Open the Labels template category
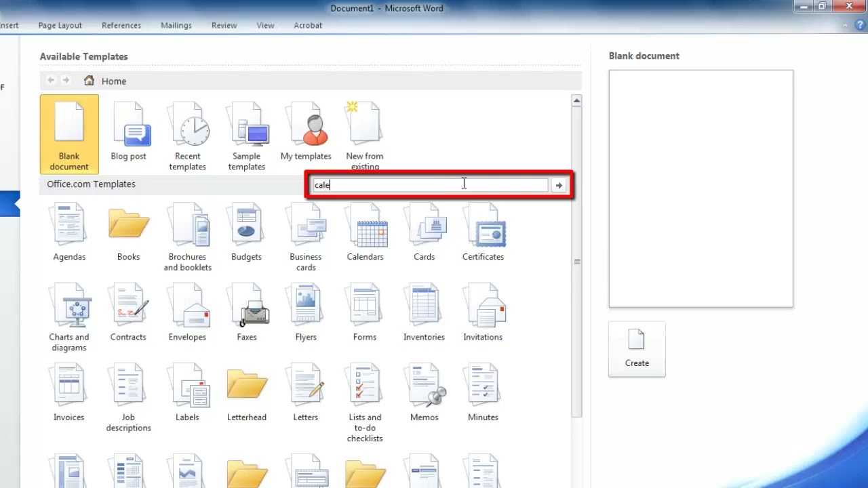This screenshot has width=868, height=488. pyautogui.click(x=187, y=392)
